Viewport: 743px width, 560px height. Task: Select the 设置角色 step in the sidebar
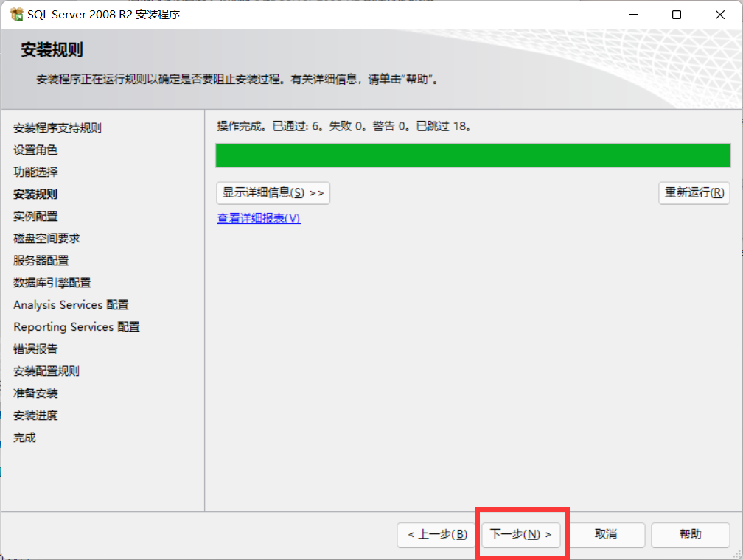35,150
